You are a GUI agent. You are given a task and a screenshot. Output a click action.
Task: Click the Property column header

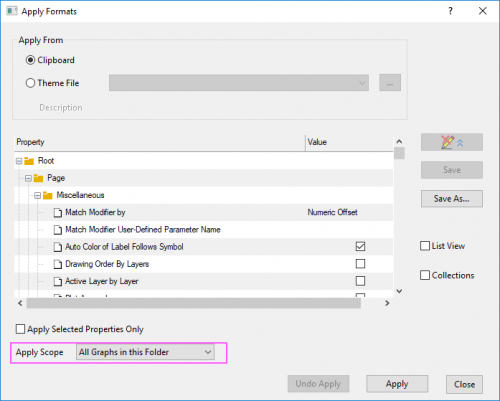click(160, 142)
